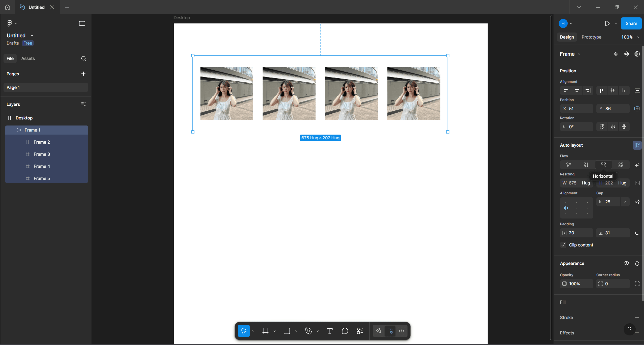
Task: Uncheck the Clip content checkbox
Action: 563,245
